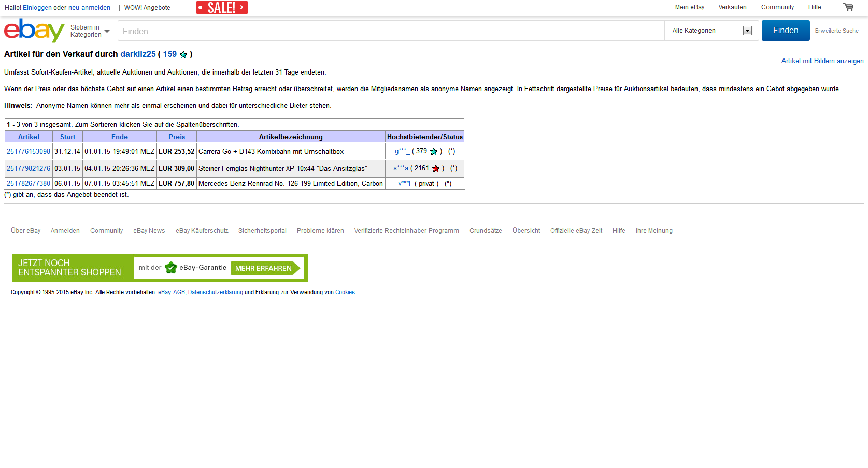Sort listings by Ende column header

pyautogui.click(x=119, y=137)
